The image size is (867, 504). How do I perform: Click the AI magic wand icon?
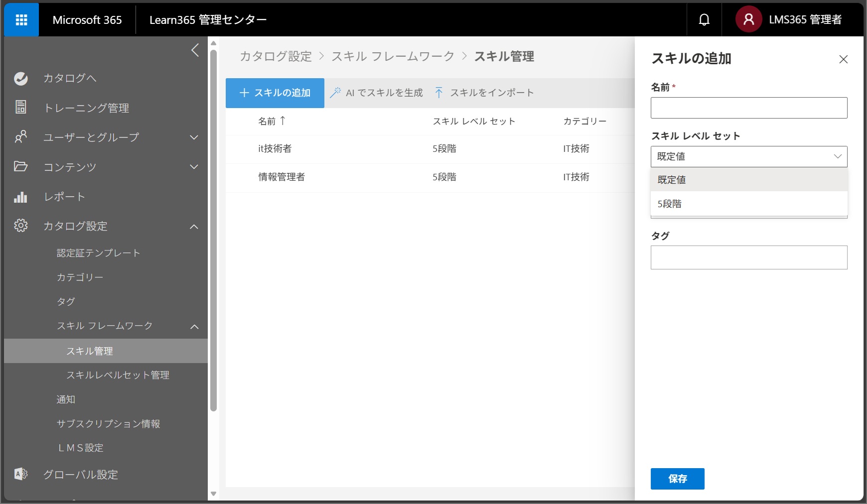pos(335,93)
